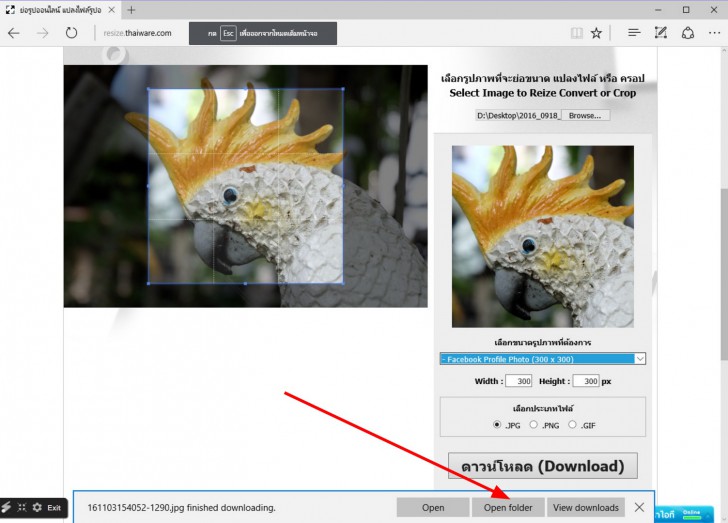Screen dimensions: 728x523
Task: Click the cropped parrot preview thumbnail
Action: point(543,236)
